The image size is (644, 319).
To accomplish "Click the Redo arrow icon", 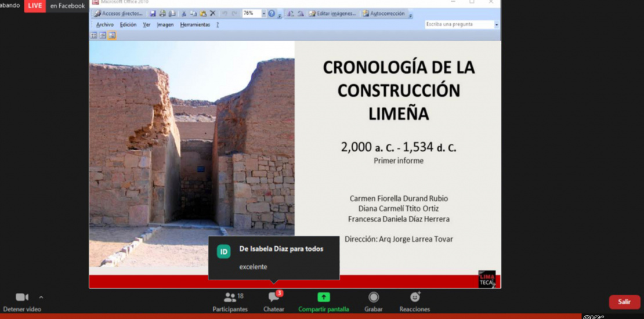I will [x=234, y=13].
